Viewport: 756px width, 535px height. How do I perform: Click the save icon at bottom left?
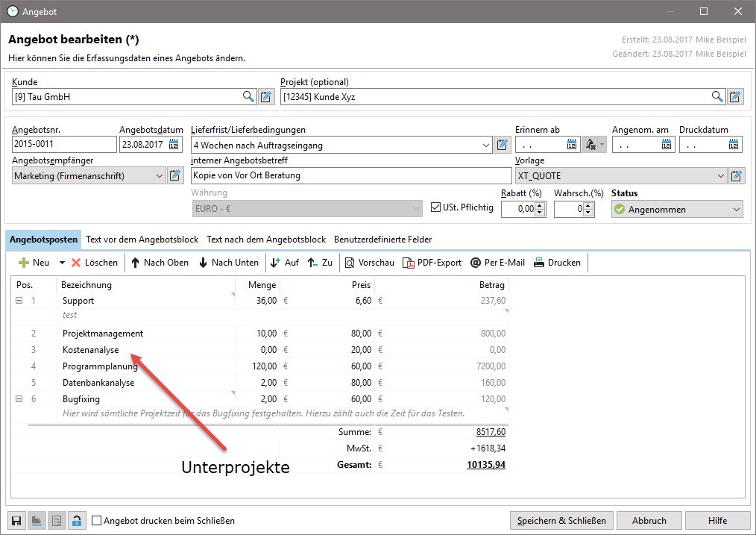[x=16, y=521]
